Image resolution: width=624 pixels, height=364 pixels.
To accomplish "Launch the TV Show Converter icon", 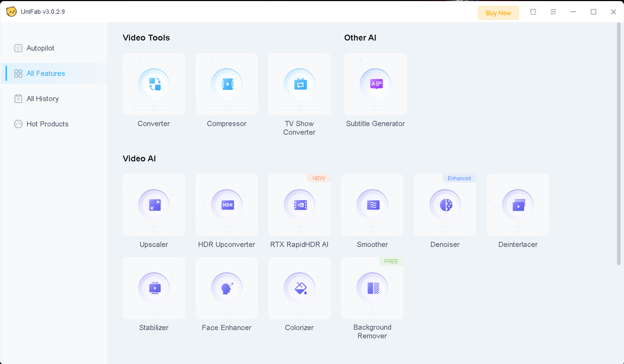I will tap(300, 84).
